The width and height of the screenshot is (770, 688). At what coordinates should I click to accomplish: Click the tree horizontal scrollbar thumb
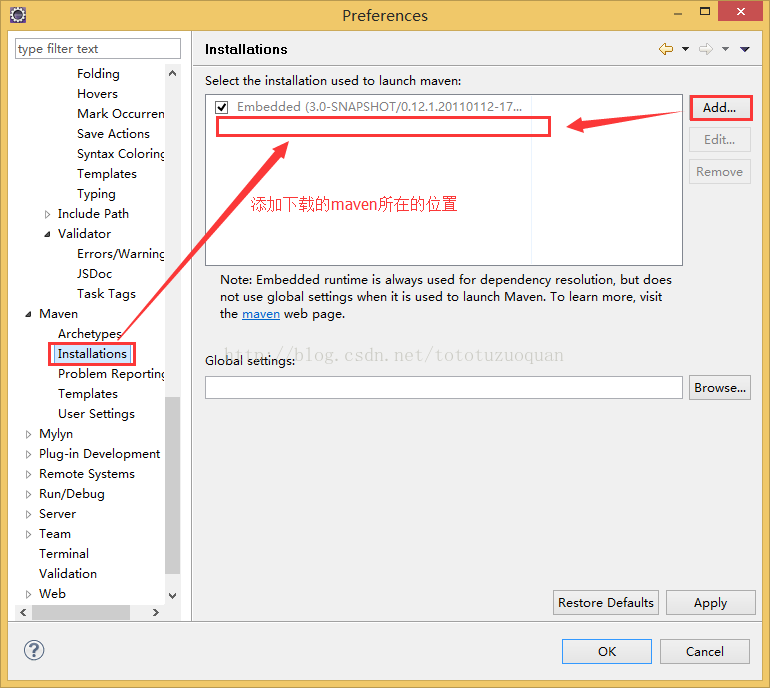(81, 612)
